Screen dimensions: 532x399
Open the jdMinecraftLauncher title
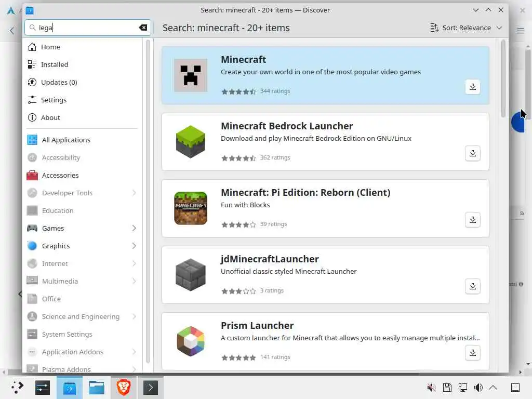point(270,259)
